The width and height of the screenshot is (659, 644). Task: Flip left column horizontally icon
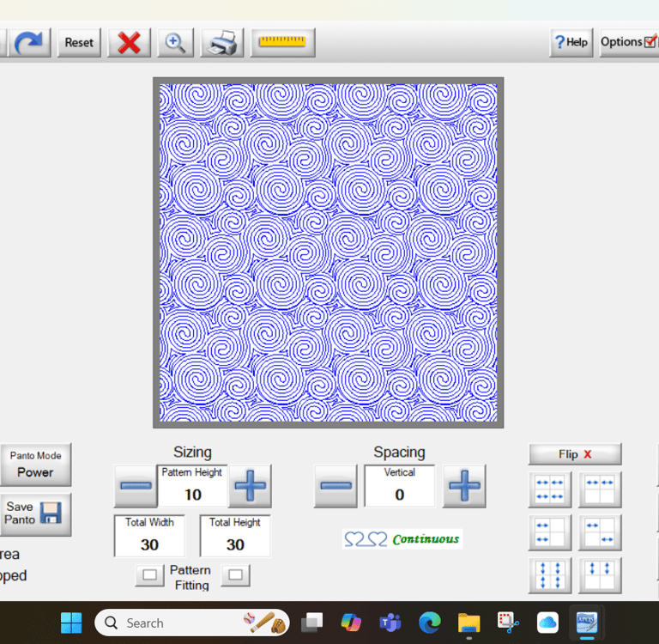point(550,532)
